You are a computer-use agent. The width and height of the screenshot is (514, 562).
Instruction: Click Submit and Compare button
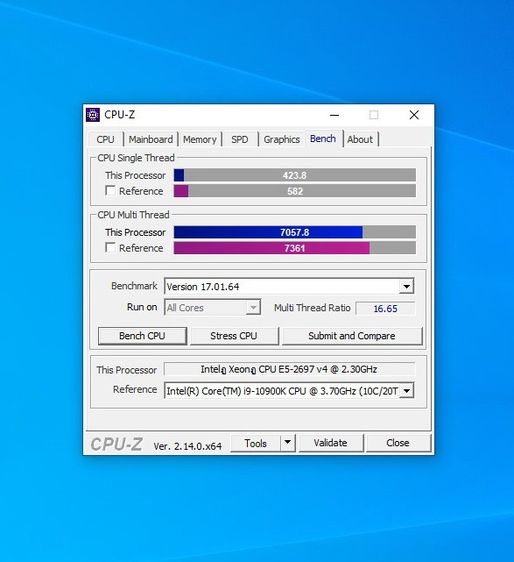352,336
